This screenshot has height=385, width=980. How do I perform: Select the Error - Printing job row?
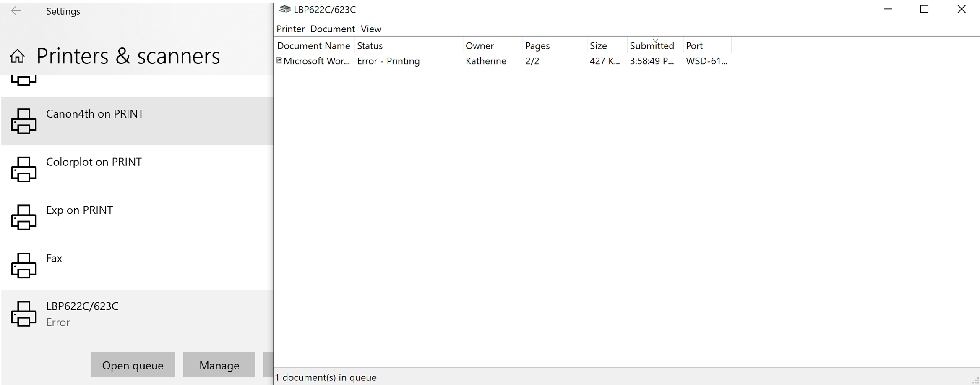(388, 61)
